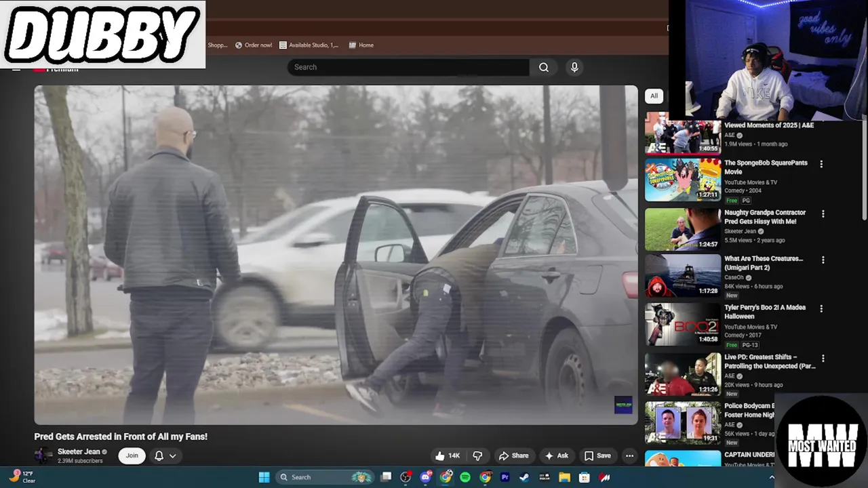Expand the notification bell dropdown
868x488 pixels.
point(165,455)
